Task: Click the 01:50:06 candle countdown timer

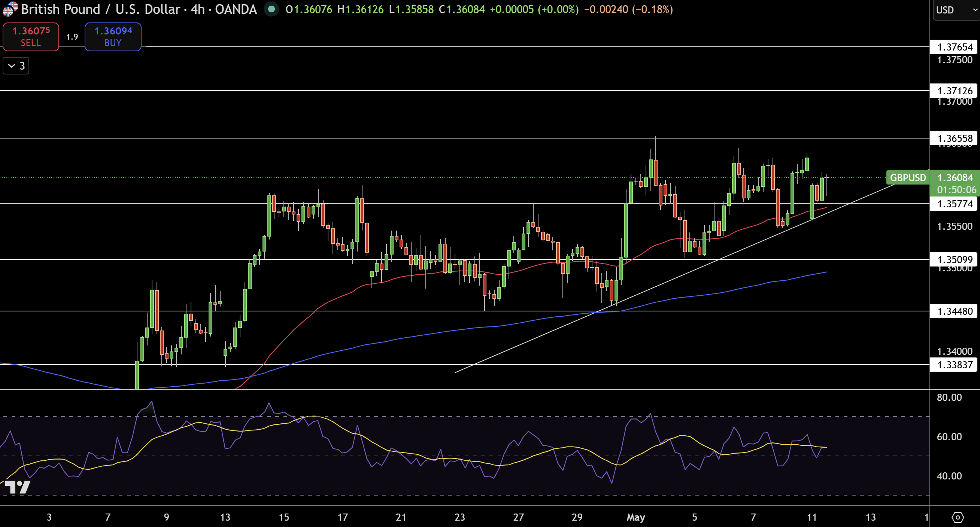Action: point(956,190)
